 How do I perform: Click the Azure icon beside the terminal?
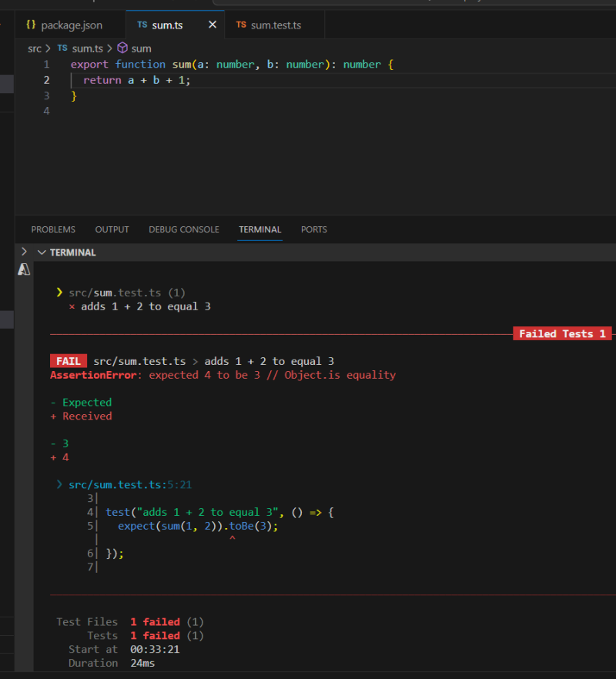coord(24,269)
